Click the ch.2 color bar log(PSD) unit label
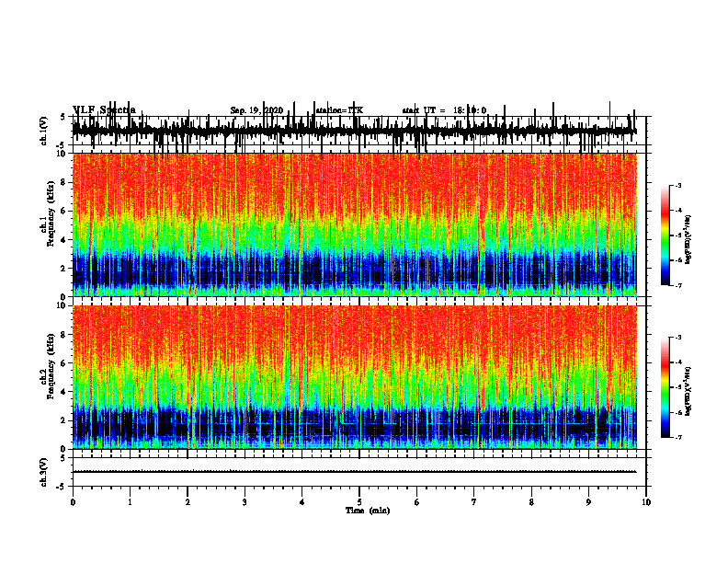 pyautogui.click(x=688, y=391)
